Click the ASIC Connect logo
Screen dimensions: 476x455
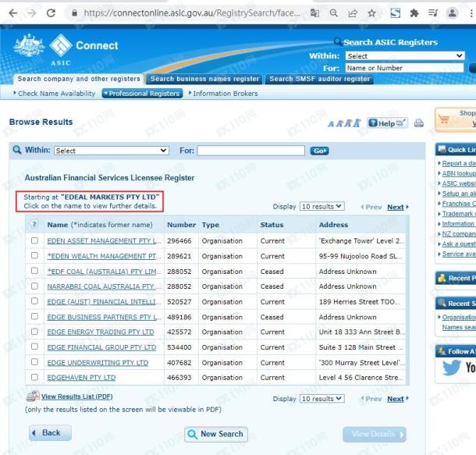coord(66,49)
